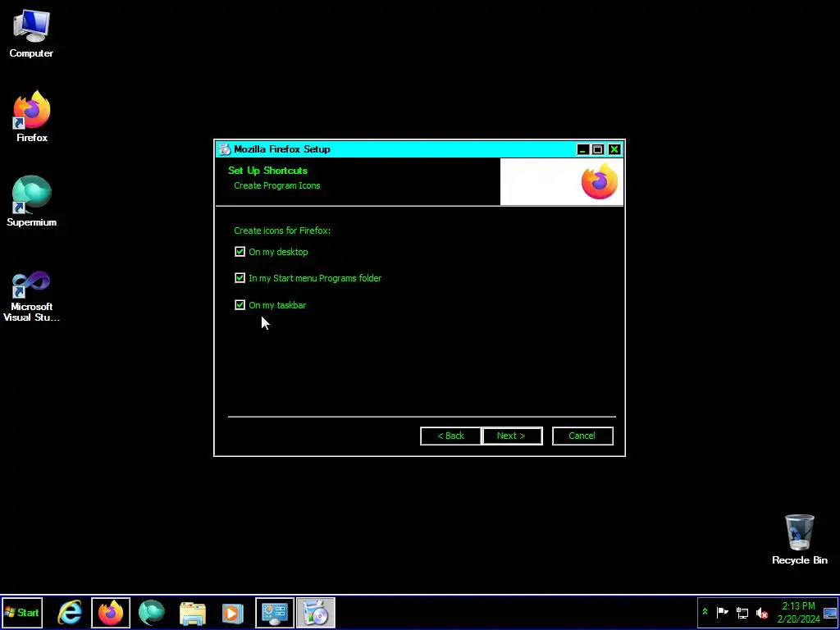Go back with the < Back button
The height and width of the screenshot is (630, 840).
(x=450, y=436)
